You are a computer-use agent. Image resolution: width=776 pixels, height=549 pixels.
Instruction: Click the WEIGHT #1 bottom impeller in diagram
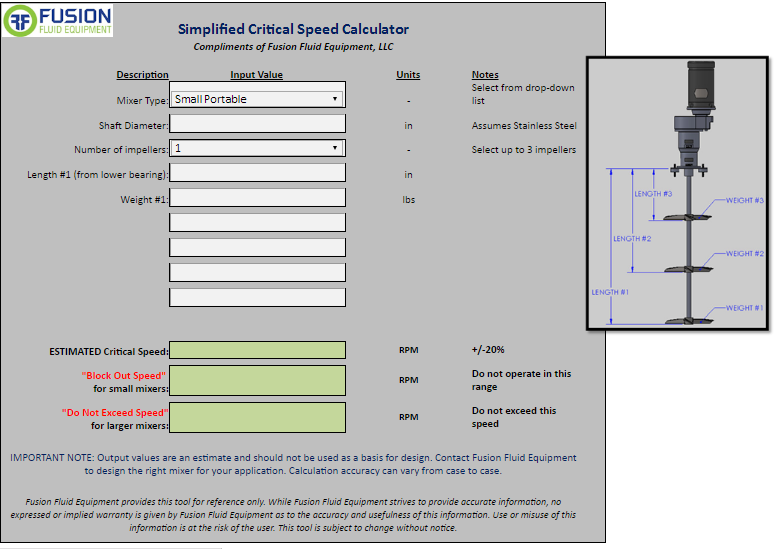click(686, 319)
